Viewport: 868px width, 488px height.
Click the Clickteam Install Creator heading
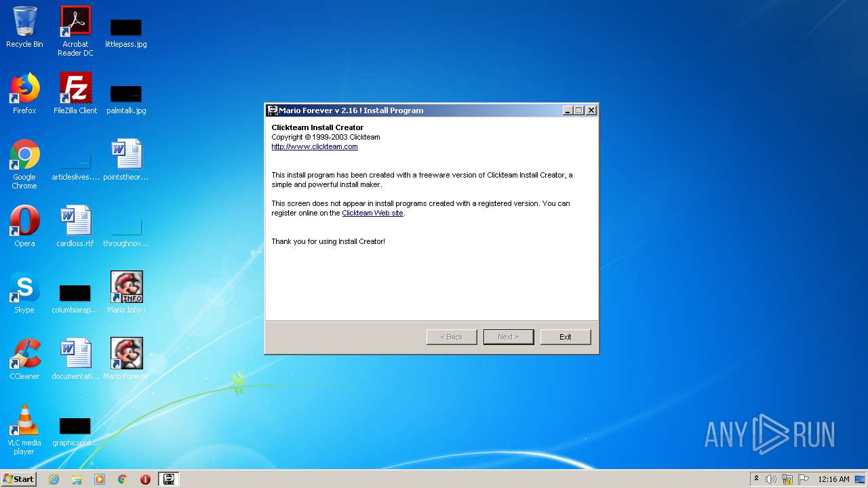pos(317,127)
